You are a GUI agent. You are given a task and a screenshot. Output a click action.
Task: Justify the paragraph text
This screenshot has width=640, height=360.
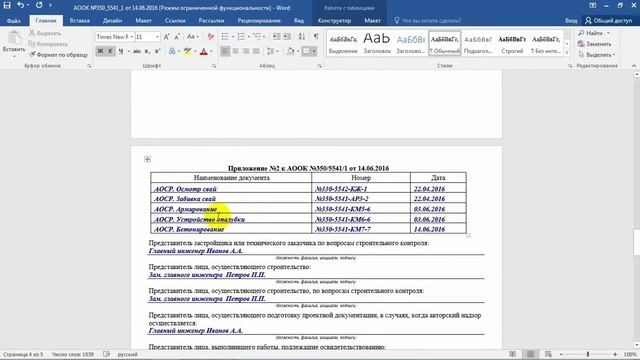(x=256, y=51)
